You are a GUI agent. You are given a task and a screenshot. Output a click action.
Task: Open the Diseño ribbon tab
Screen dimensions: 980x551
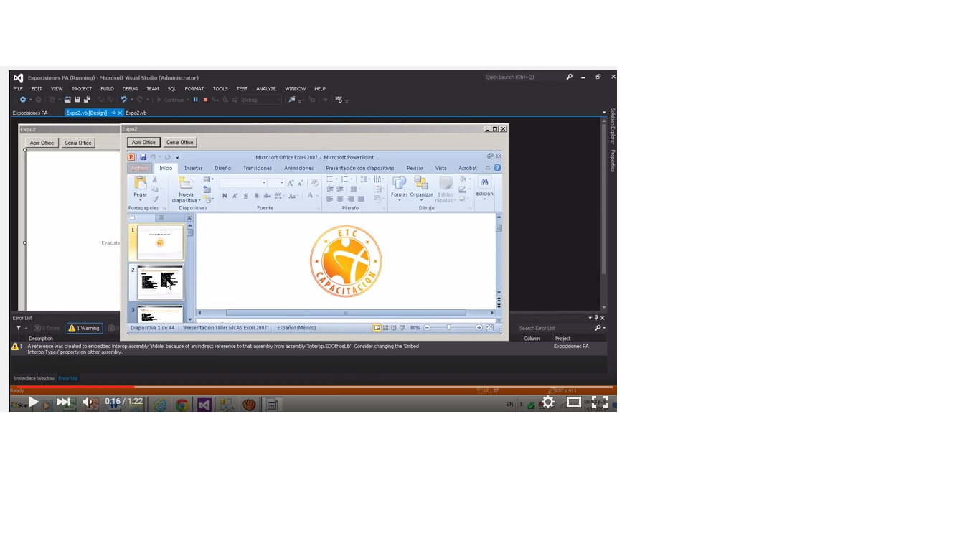coord(223,168)
